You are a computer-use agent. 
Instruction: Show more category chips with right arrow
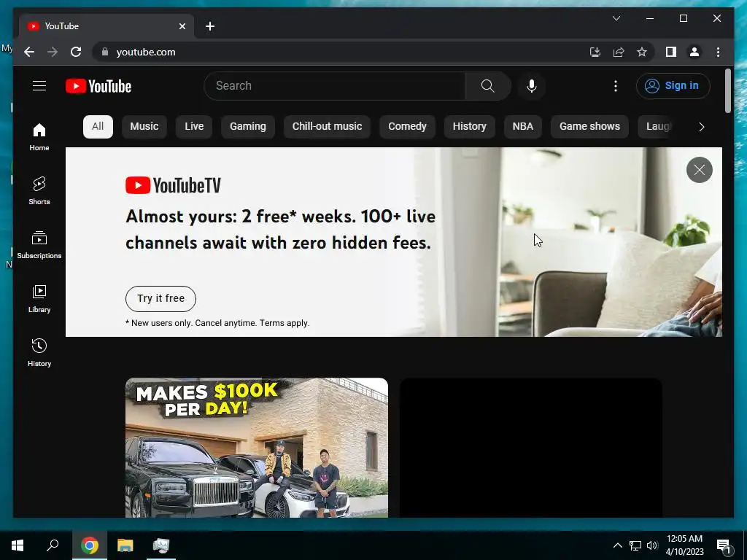pyautogui.click(x=701, y=127)
